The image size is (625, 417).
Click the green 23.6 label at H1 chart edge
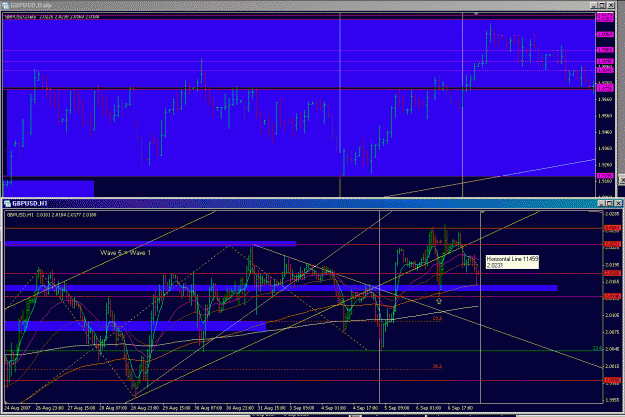pyautogui.click(x=597, y=348)
